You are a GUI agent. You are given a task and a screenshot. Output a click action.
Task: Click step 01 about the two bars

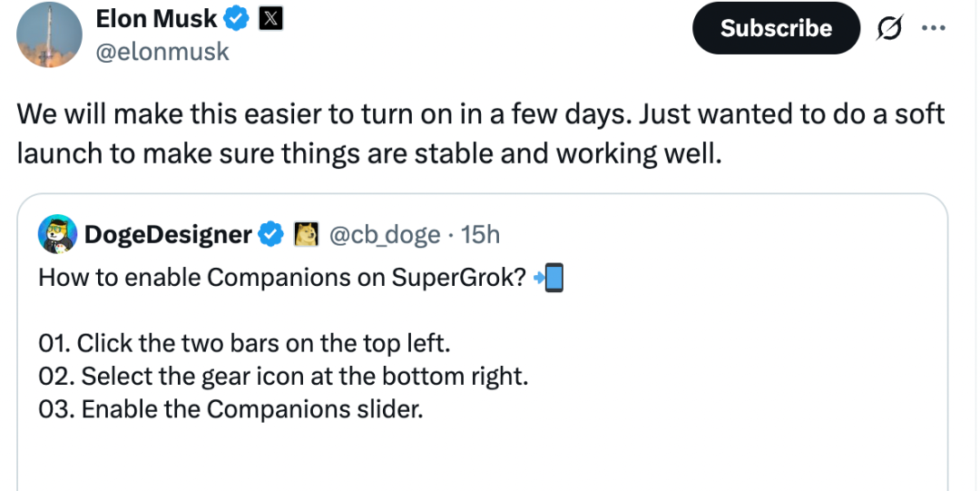pyautogui.click(x=244, y=343)
